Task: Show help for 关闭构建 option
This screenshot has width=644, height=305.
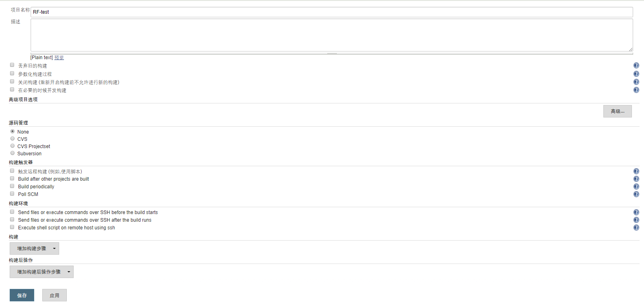Action: point(636,82)
